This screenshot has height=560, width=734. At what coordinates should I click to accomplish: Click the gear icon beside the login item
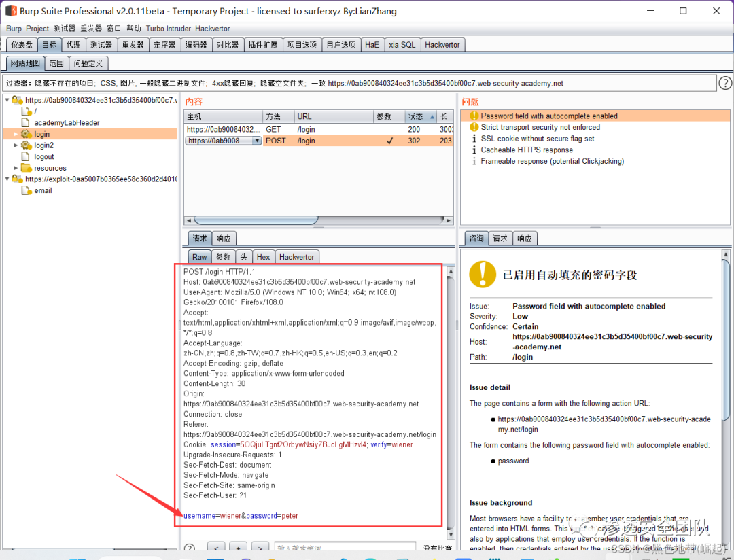coord(27,134)
